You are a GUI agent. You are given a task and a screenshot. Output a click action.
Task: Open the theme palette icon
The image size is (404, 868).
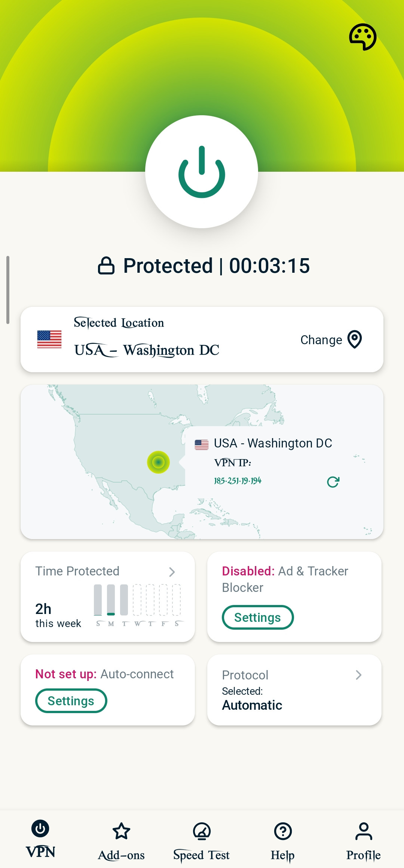click(362, 37)
